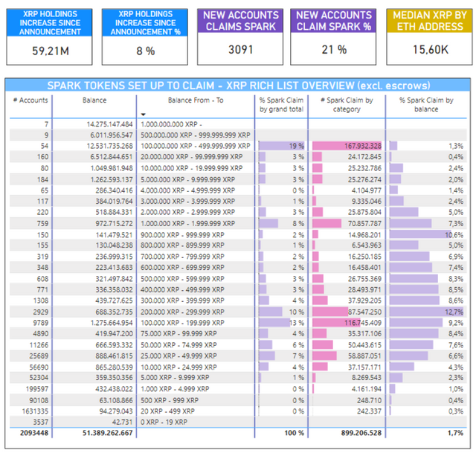Select the balance value 14.275.147.484
The height and width of the screenshot is (453, 476).
pyautogui.click(x=109, y=124)
